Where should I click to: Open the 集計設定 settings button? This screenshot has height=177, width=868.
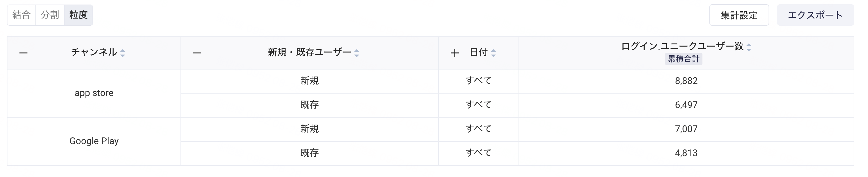point(739,15)
